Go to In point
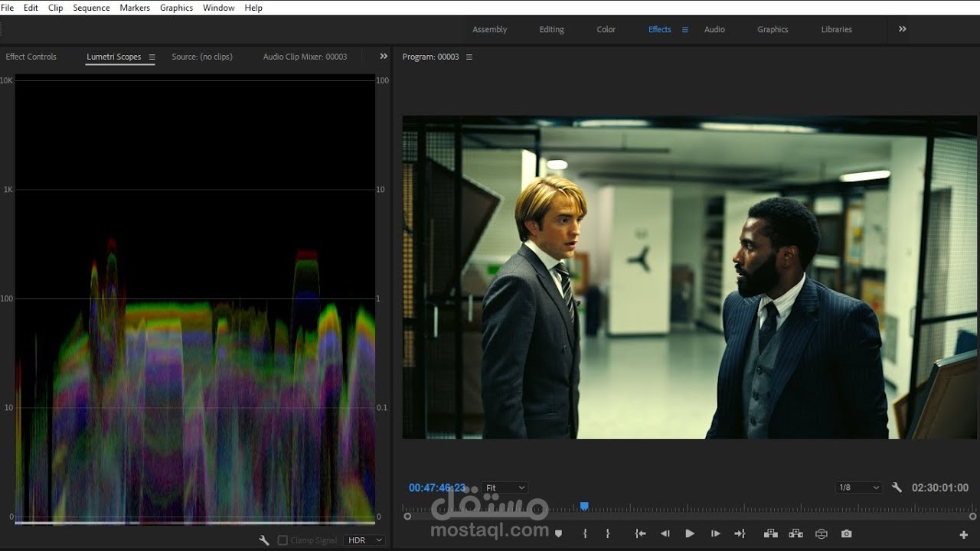The height and width of the screenshot is (551, 980). click(640, 533)
